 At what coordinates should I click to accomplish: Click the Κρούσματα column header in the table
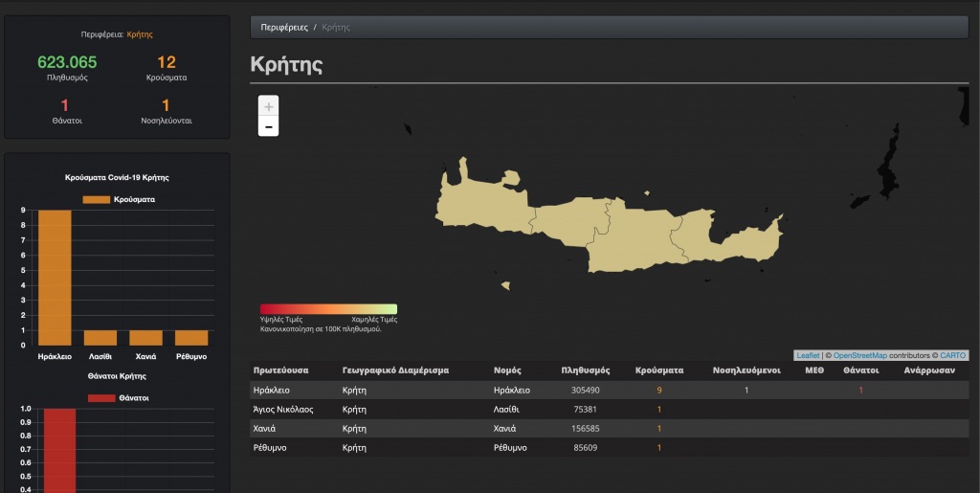pos(659,370)
